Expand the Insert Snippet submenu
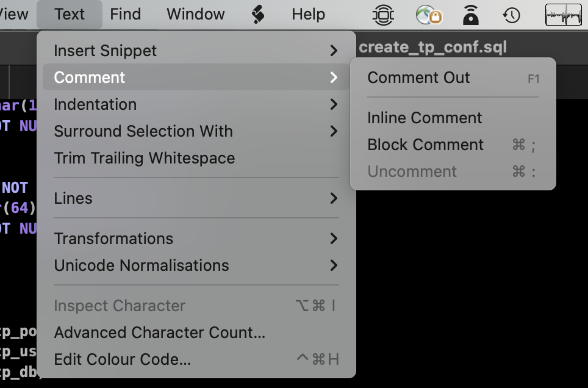Screen dimensions: 588x388 point(104,51)
